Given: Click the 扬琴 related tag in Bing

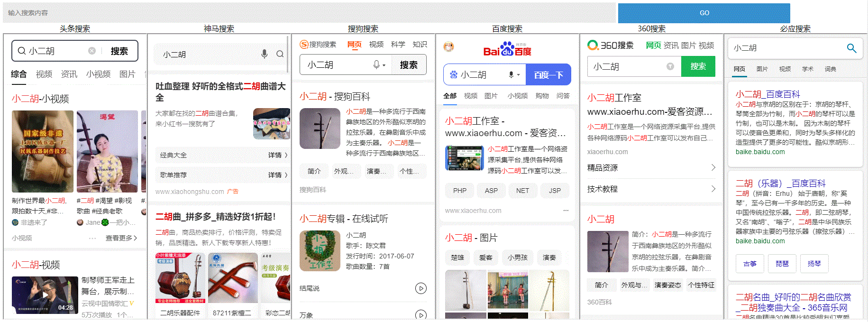Looking at the screenshot, I should click(814, 264).
